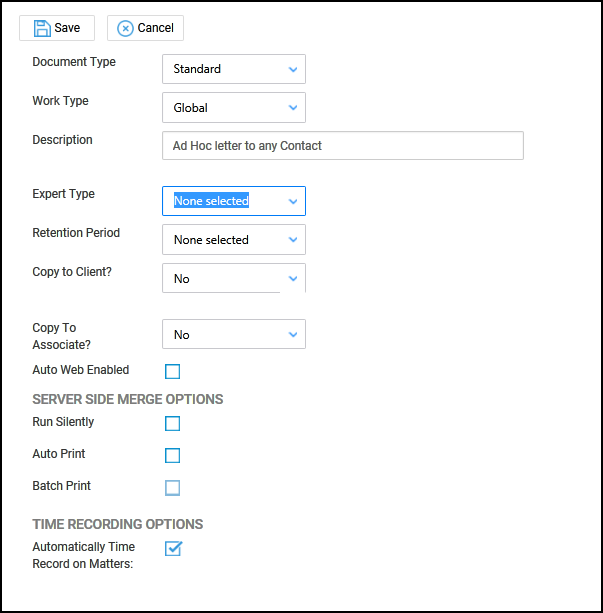Tick the Run Silently checkbox
Image resolution: width=603 pixels, height=613 pixels.
173,424
